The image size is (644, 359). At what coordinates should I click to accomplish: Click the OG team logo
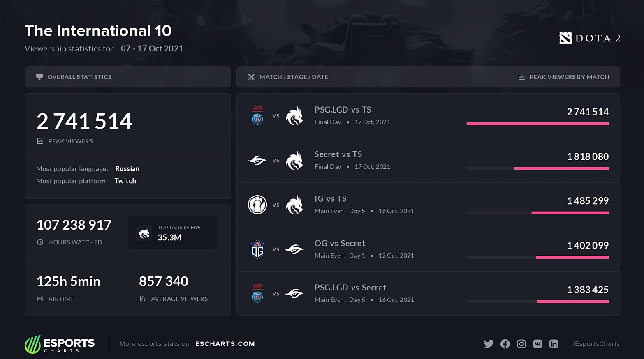257,249
